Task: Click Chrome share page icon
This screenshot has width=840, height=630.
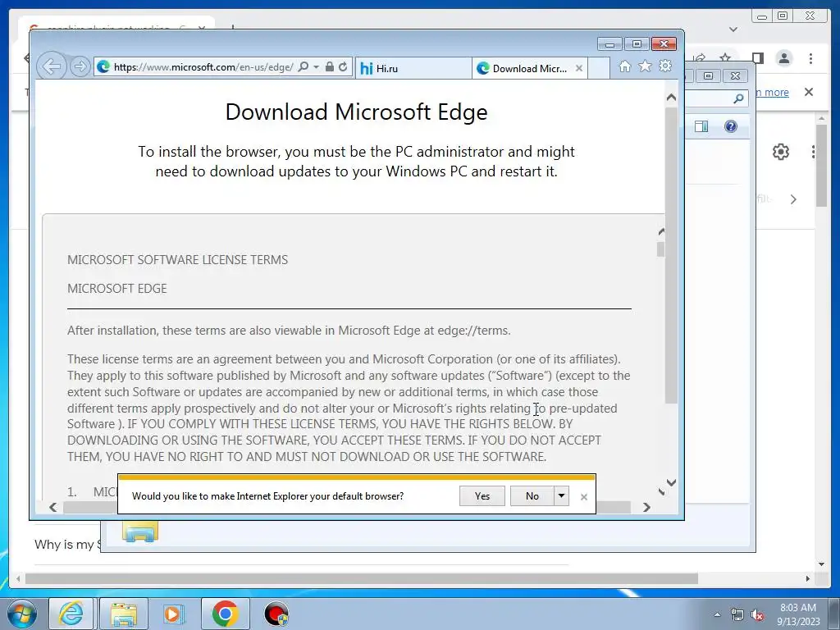Action: tap(699, 57)
